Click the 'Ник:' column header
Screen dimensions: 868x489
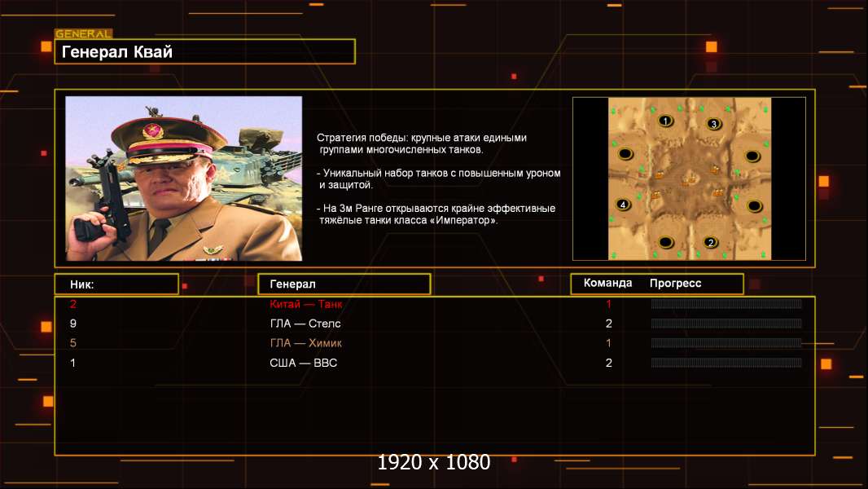click(116, 284)
